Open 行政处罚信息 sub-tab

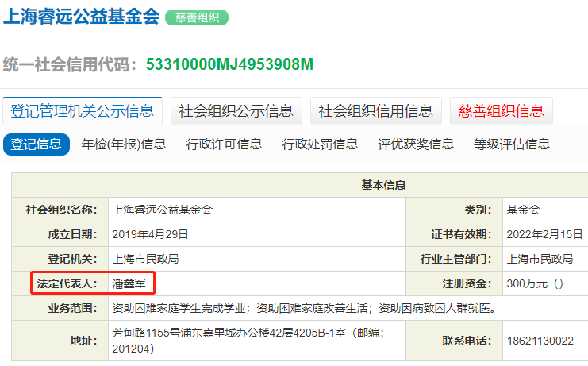point(320,144)
